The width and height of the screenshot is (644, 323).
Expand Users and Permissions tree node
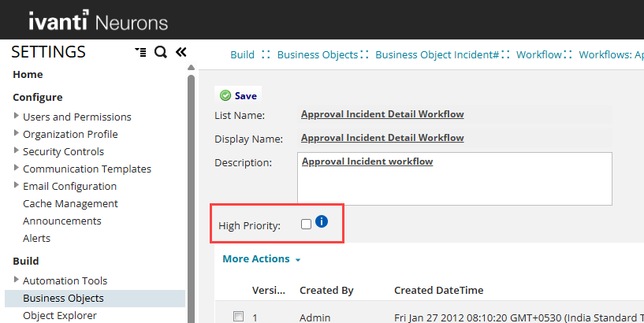click(17, 116)
